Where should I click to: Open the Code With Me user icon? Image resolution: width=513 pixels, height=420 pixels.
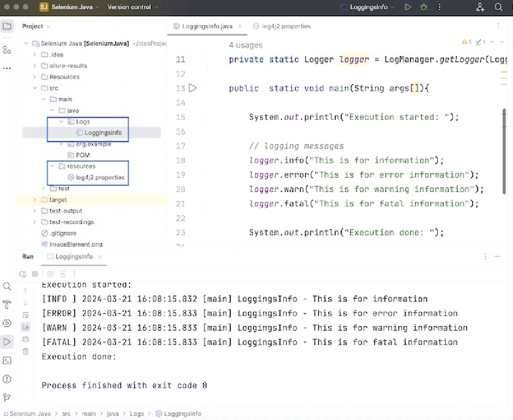480,7
